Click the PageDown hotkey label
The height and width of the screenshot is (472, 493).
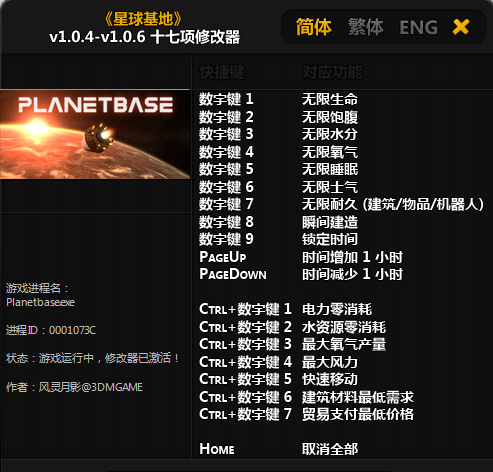pos(233,274)
